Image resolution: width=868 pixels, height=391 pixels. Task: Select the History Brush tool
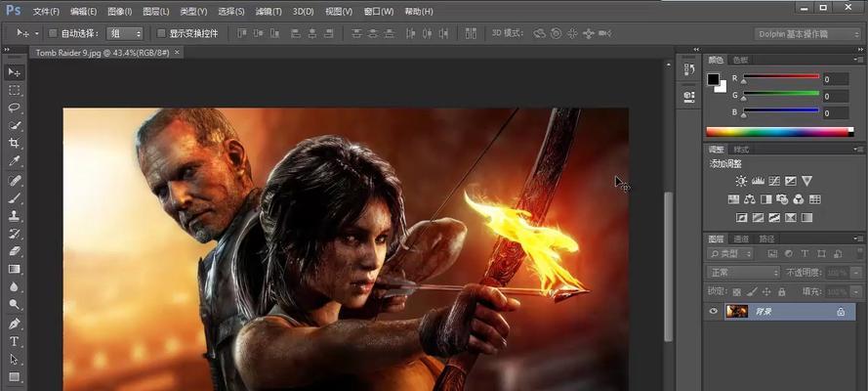point(15,234)
